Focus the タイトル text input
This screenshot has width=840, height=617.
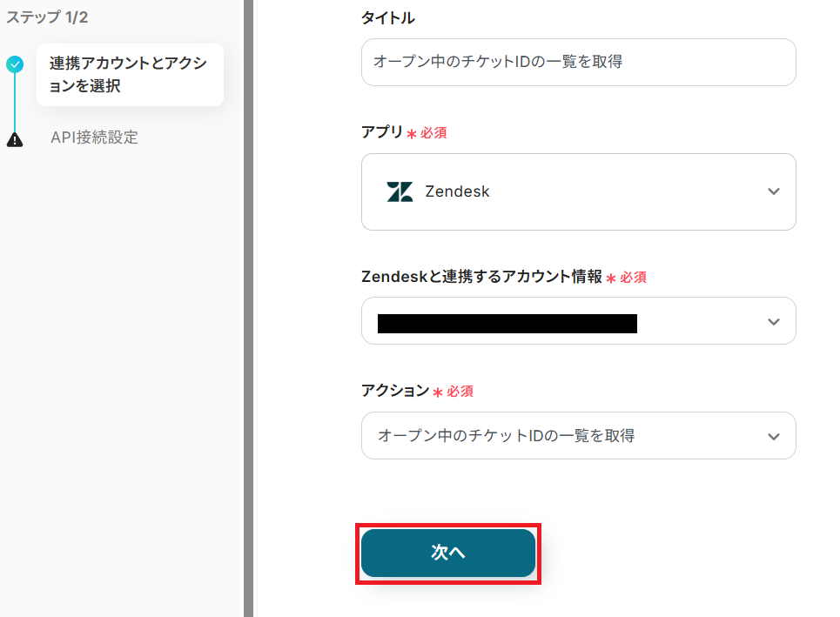[578, 63]
